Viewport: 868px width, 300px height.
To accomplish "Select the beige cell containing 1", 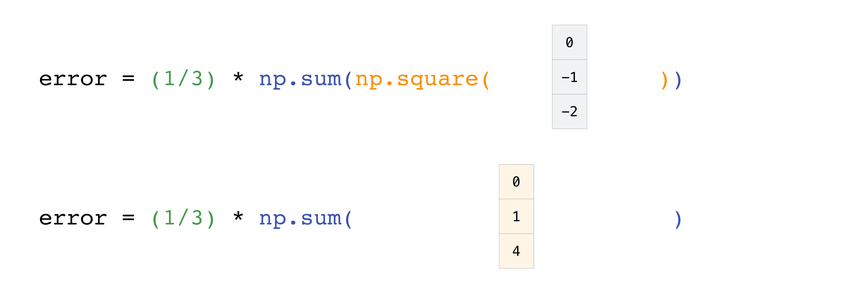I will [x=516, y=216].
